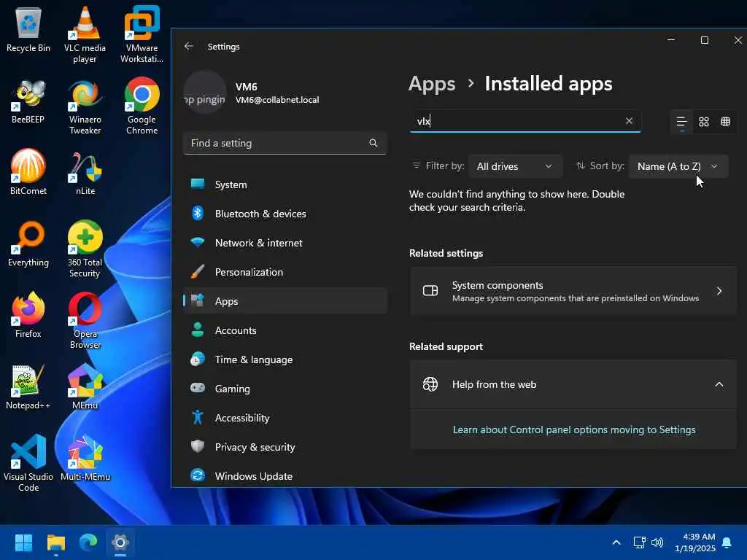
Task: Open Winaero Tweaker desktop shortcut
Action: 85,106
